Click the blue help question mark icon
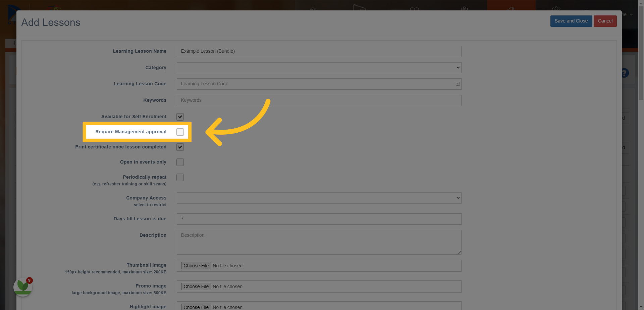Image resolution: width=644 pixels, height=310 pixels. (x=625, y=73)
